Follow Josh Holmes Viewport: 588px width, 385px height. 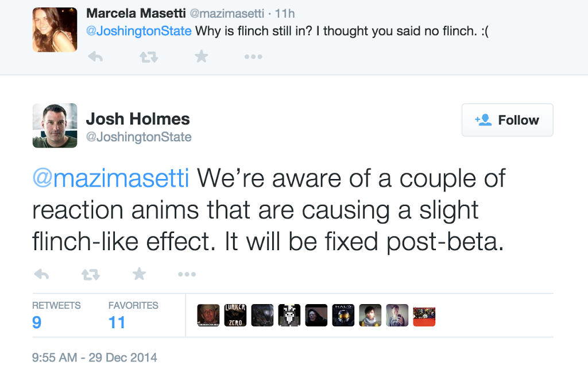point(507,120)
